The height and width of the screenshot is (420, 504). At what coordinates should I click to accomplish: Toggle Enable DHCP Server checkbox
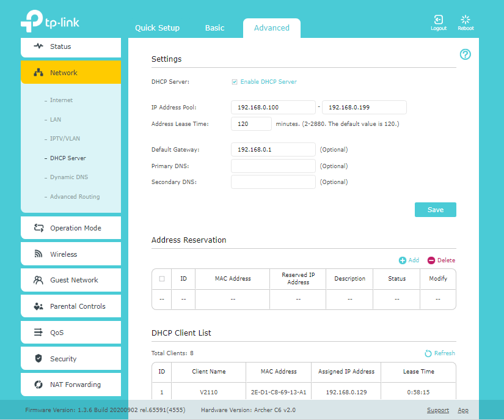(235, 81)
